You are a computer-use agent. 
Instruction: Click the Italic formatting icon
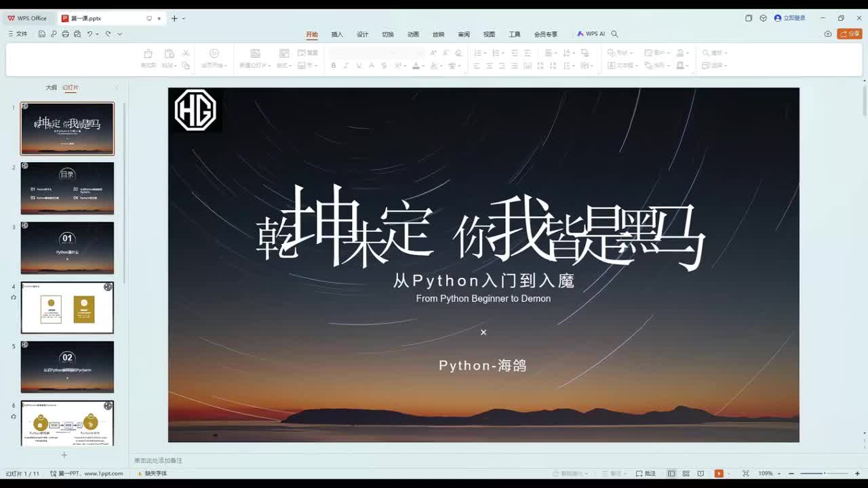click(346, 66)
